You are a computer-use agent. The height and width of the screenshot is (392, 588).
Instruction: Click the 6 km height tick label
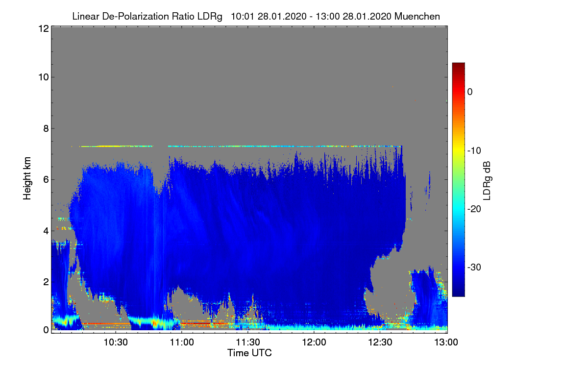pyautogui.click(x=45, y=179)
